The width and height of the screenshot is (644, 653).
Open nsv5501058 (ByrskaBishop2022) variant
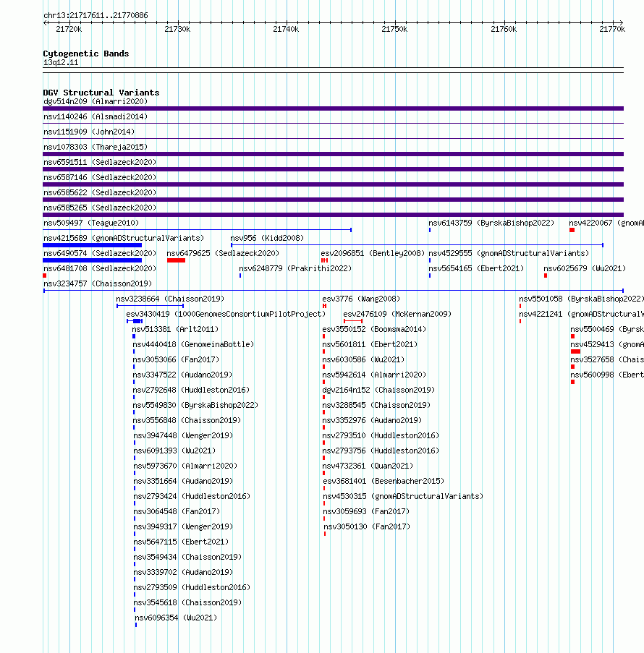click(x=582, y=299)
